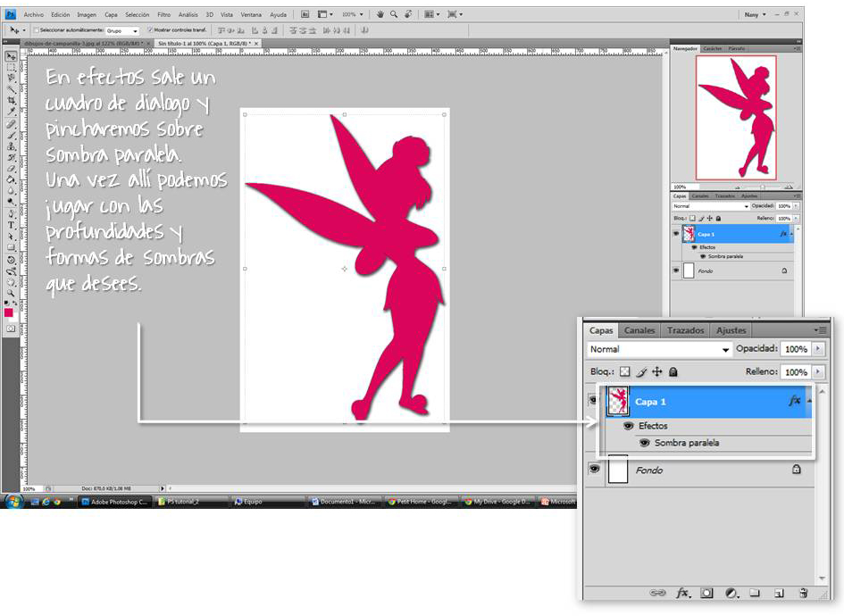Create new group in enlarged Capas panel
This screenshot has width=844, height=616.
pyautogui.click(x=755, y=593)
